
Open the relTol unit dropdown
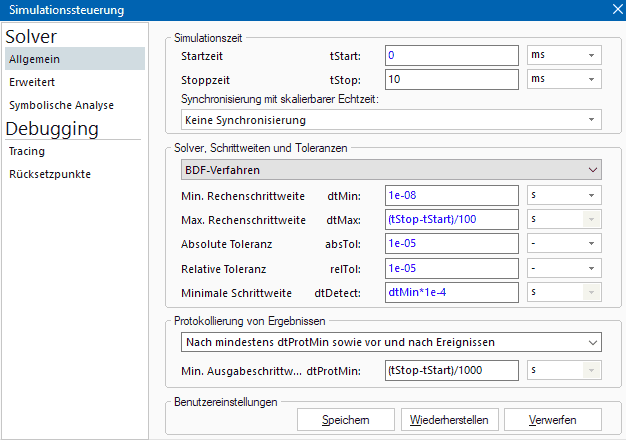(564, 268)
